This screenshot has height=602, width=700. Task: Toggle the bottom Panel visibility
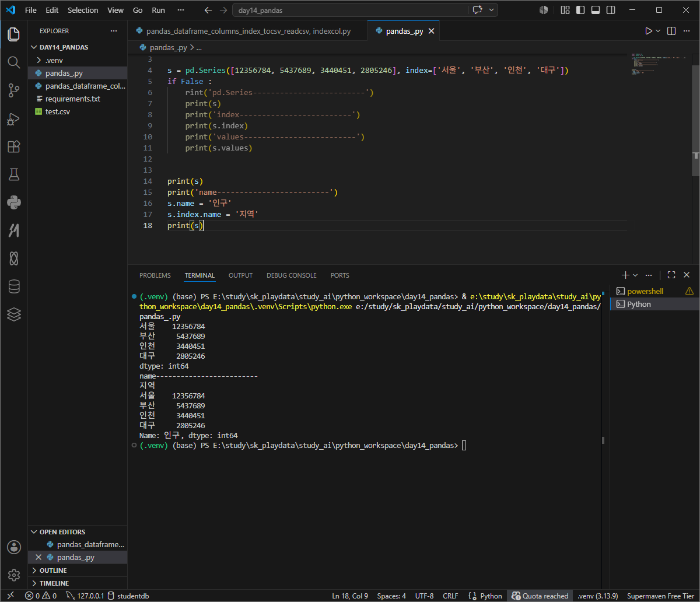click(596, 10)
